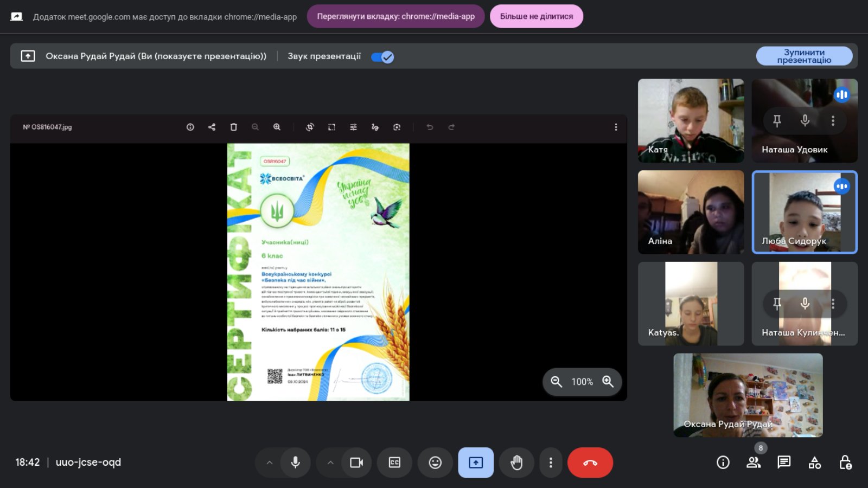The height and width of the screenshot is (488, 868).
Task: Open meeting details info panel
Action: click(723, 463)
